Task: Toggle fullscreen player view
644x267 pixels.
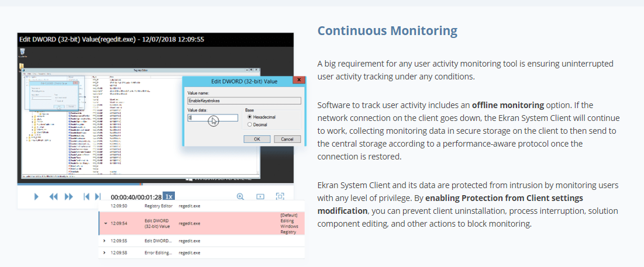Action: (280, 196)
